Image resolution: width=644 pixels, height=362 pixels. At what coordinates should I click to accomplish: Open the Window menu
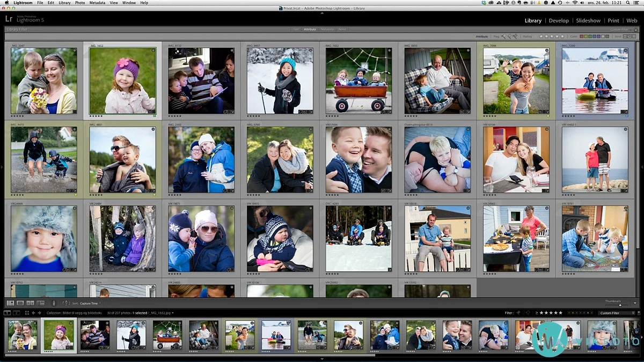coord(129,3)
